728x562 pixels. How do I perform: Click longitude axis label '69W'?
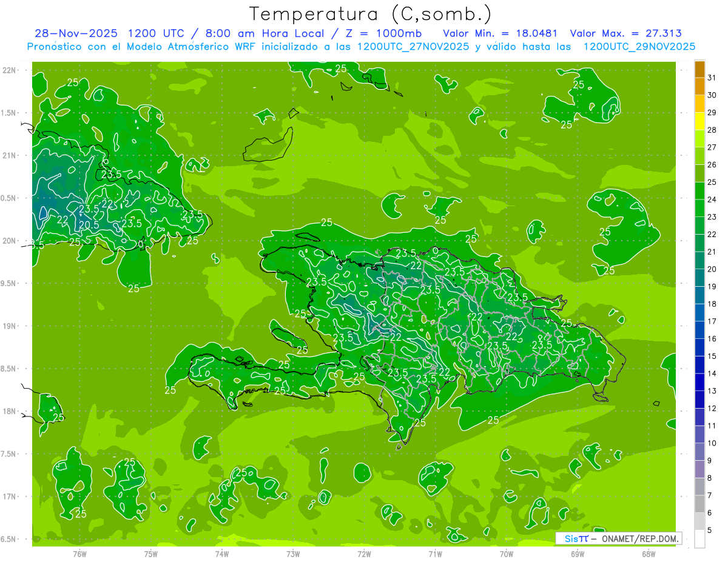click(x=578, y=554)
